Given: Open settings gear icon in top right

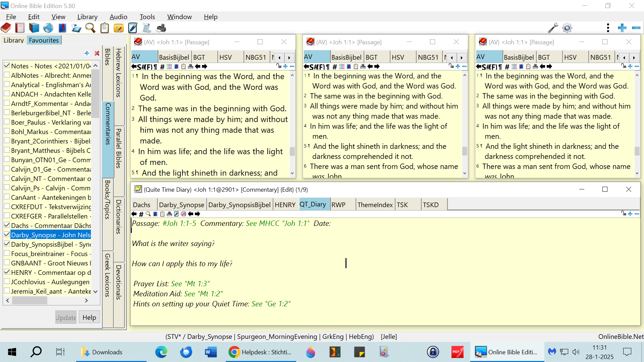Looking at the screenshot, I should (567, 28).
